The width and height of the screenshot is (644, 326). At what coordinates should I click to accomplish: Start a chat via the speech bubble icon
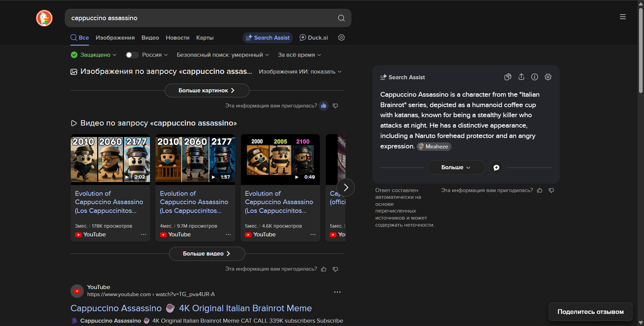tap(496, 167)
